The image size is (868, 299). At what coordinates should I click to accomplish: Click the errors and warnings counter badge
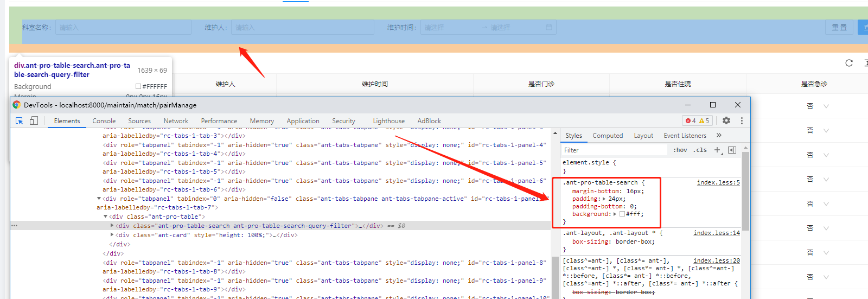[697, 120]
